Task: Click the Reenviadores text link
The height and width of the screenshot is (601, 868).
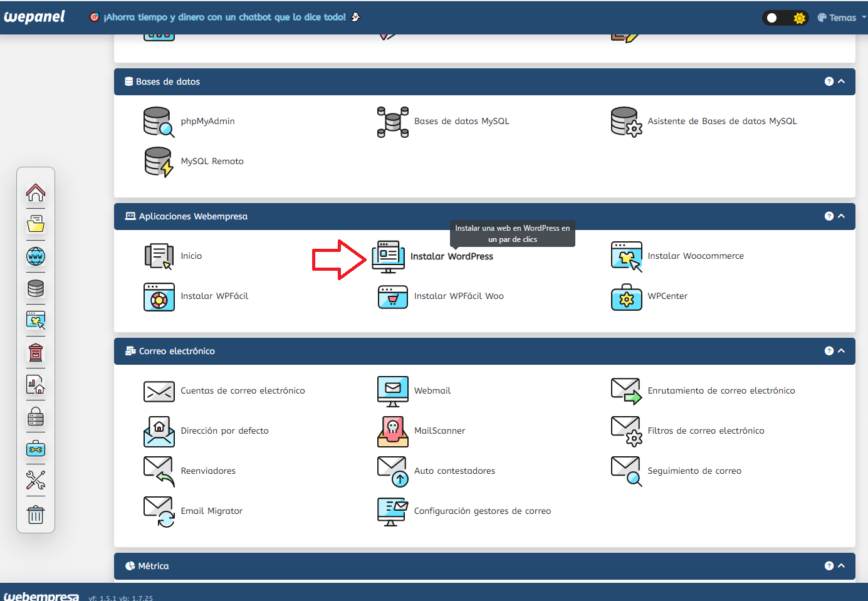Action: [208, 471]
